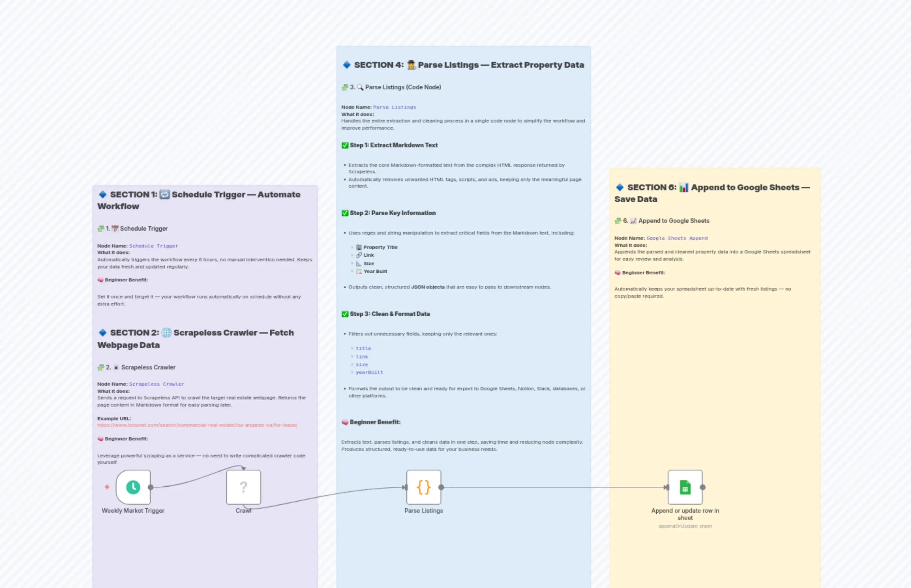Click the Schedule Trigger node name text

tap(154, 246)
